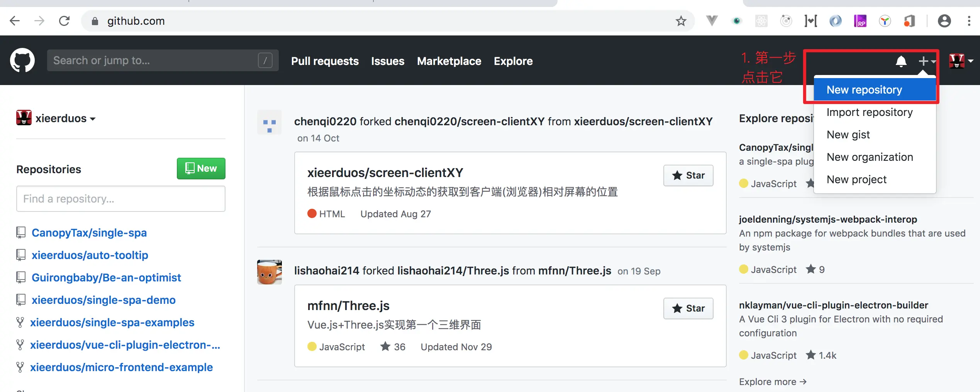This screenshot has width=980, height=392.
Task: Open the purple RP extension icon
Action: pos(860,21)
